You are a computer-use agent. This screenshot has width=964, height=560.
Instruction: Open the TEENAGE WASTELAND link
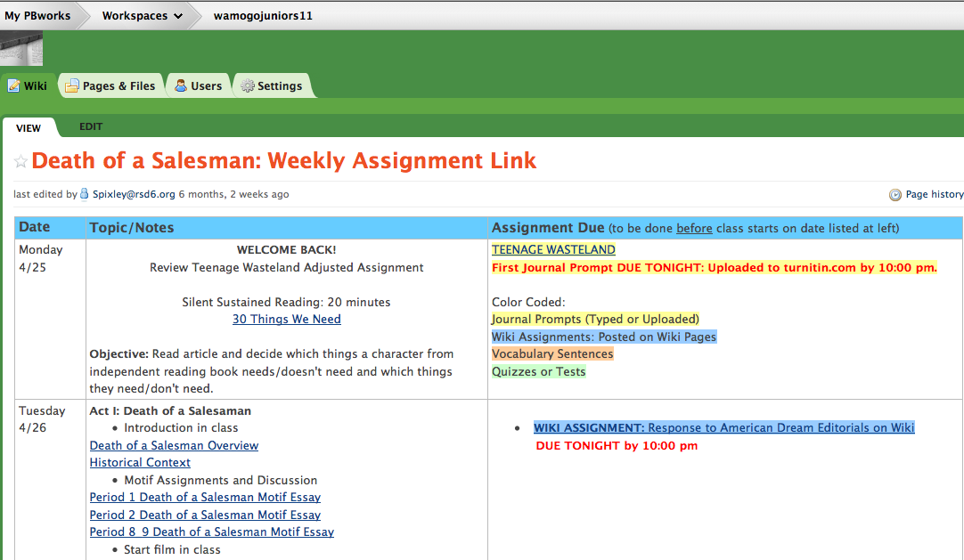(x=553, y=249)
